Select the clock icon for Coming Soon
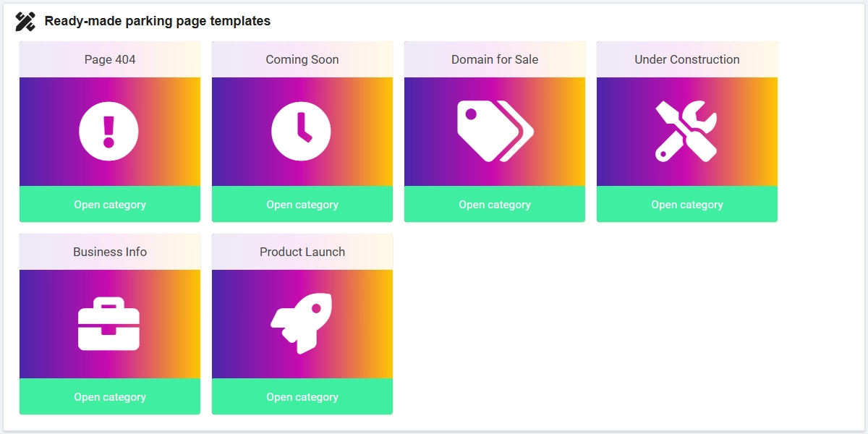This screenshot has width=868, height=434. pos(301,132)
